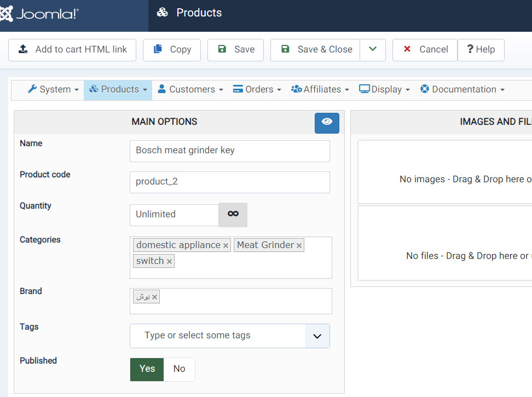Remove the Meat Grinder category
This screenshot has height=397, width=532.
point(299,246)
